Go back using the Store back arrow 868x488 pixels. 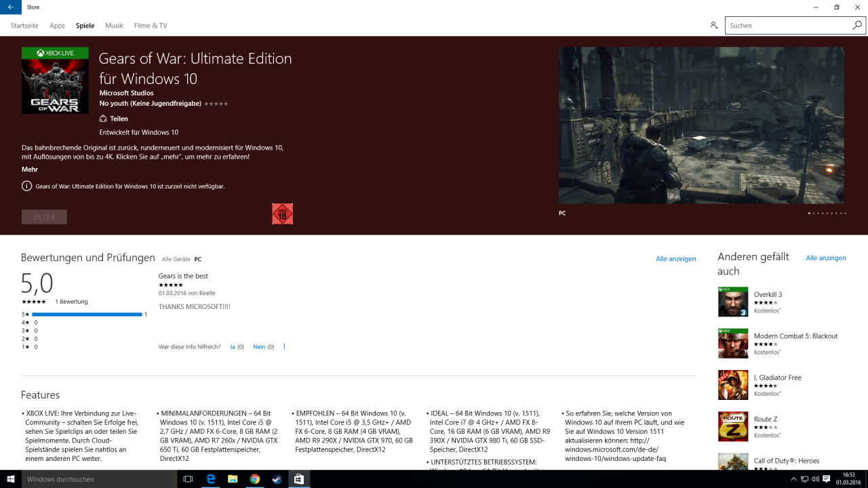[x=11, y=7]
